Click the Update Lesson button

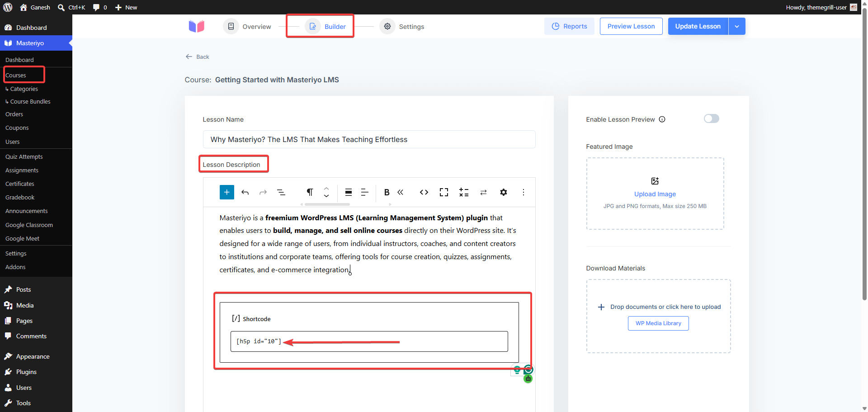[698, 26]
